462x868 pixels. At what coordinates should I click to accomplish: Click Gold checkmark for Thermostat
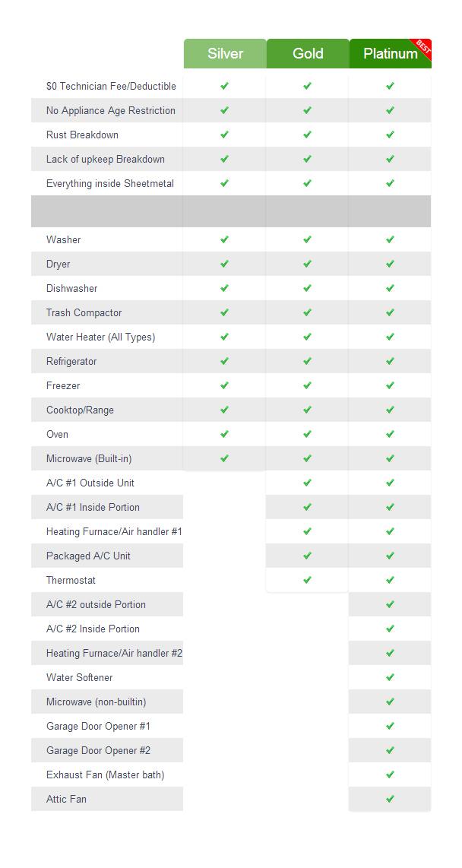[x=307, y=580]
